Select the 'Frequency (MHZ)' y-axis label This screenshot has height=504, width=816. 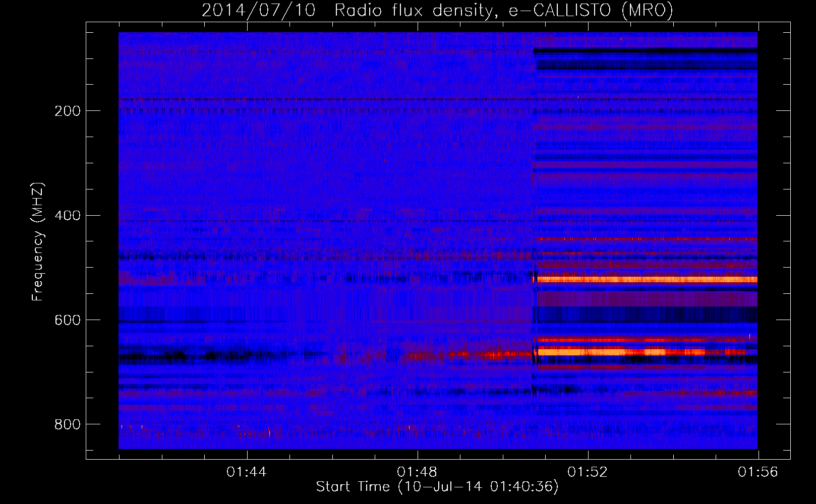point(37,242)
